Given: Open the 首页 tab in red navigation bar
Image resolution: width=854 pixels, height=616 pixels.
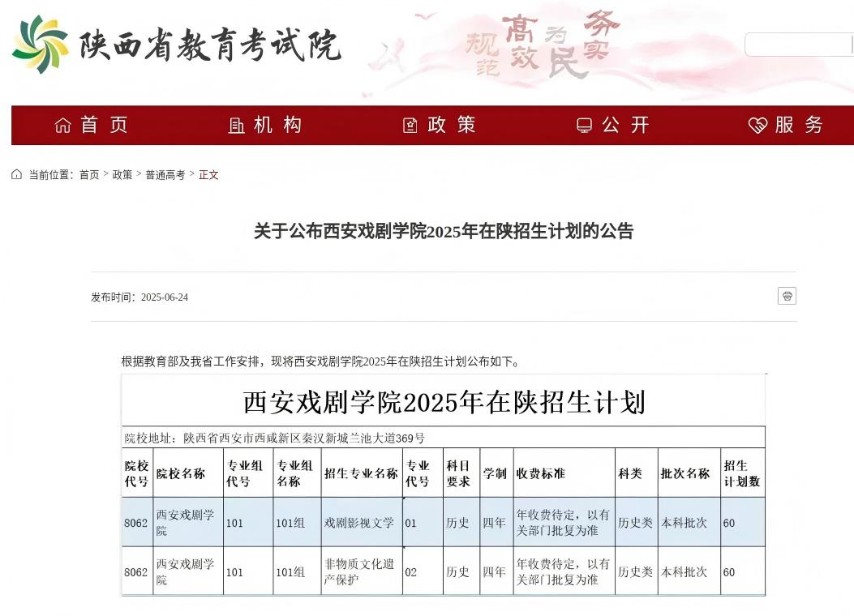Looking at the screenshot, I should (92, 125).
